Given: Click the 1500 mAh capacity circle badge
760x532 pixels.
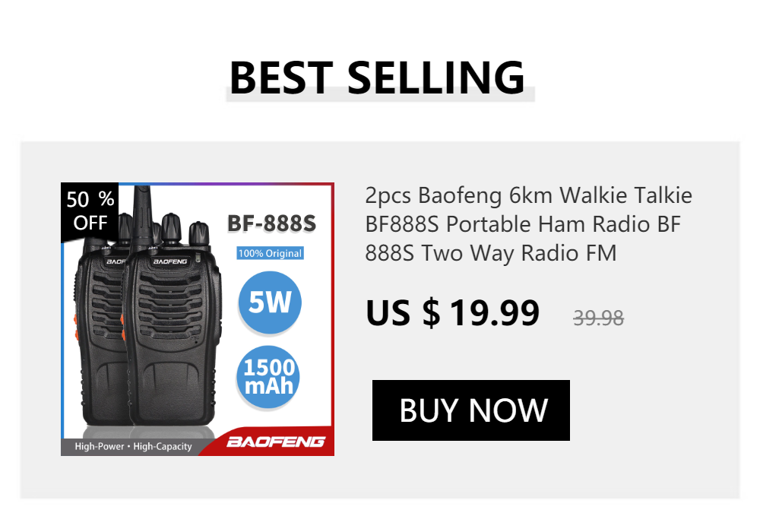Looking at the screenshot, I should (x=268, y=377).
